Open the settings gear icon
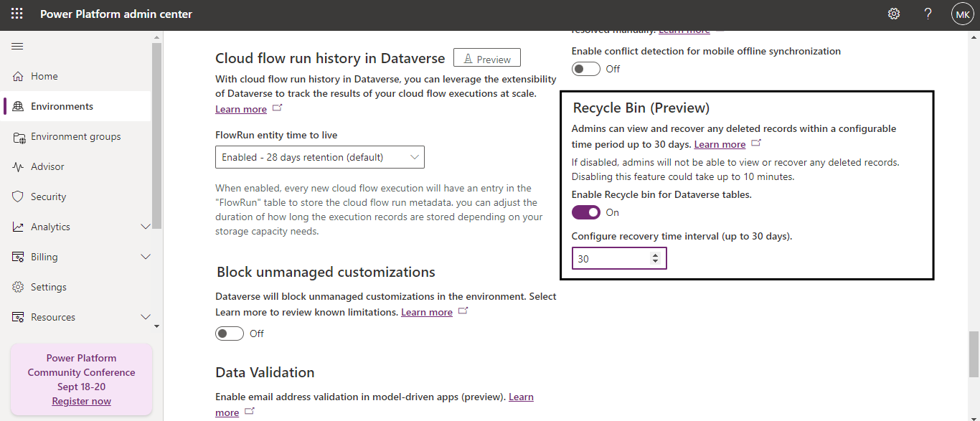The image size is (980, 421). [x=894, y=14]
